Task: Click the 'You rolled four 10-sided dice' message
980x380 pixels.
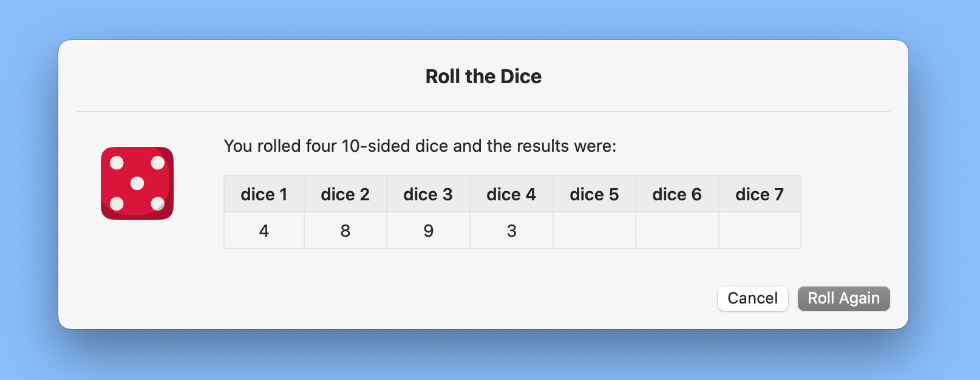Action: click(x=420, y=146)
